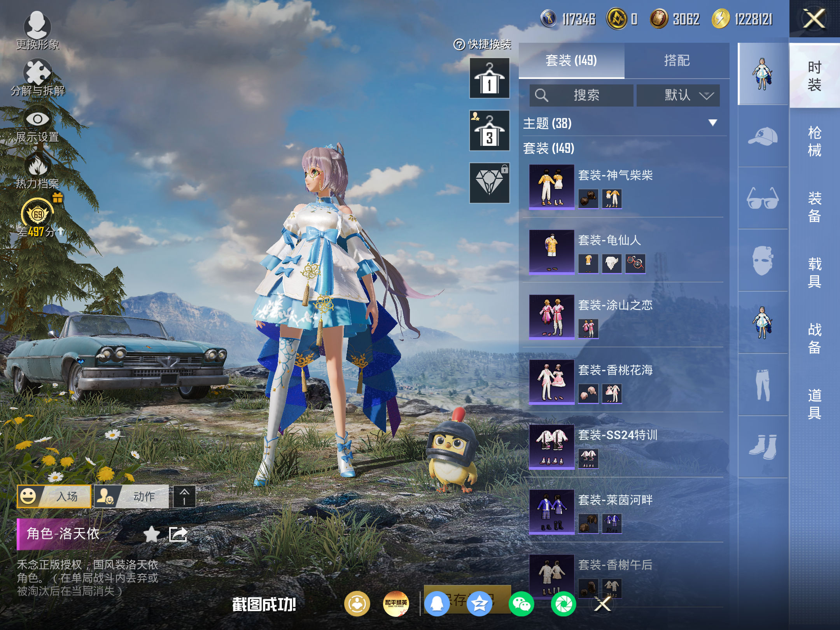Pick the beard piece under 龟仙人
Image resolution: width=840 pixels, height=630 pixels.
tap(612, 264)
